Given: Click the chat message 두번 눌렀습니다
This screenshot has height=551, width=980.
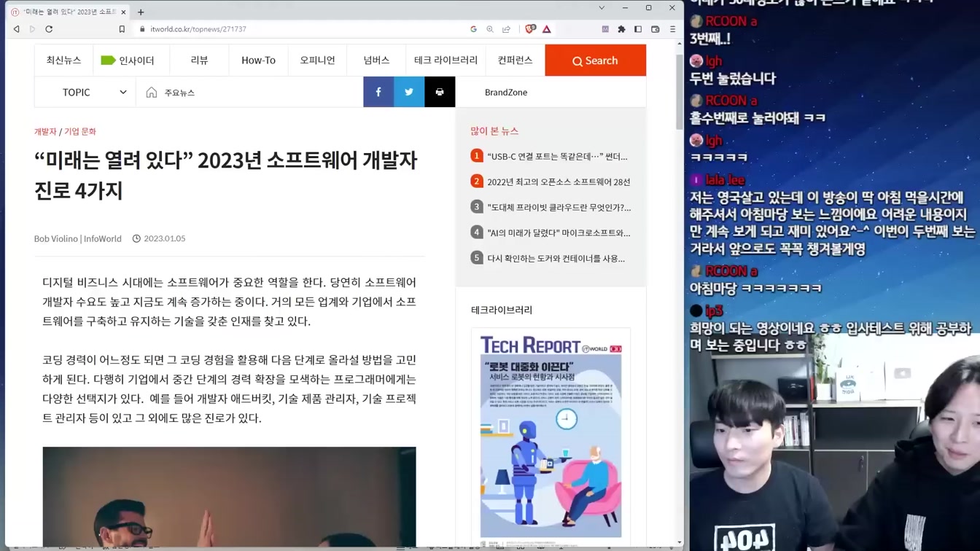Looking at the screenshot, I should pos(733,79).
